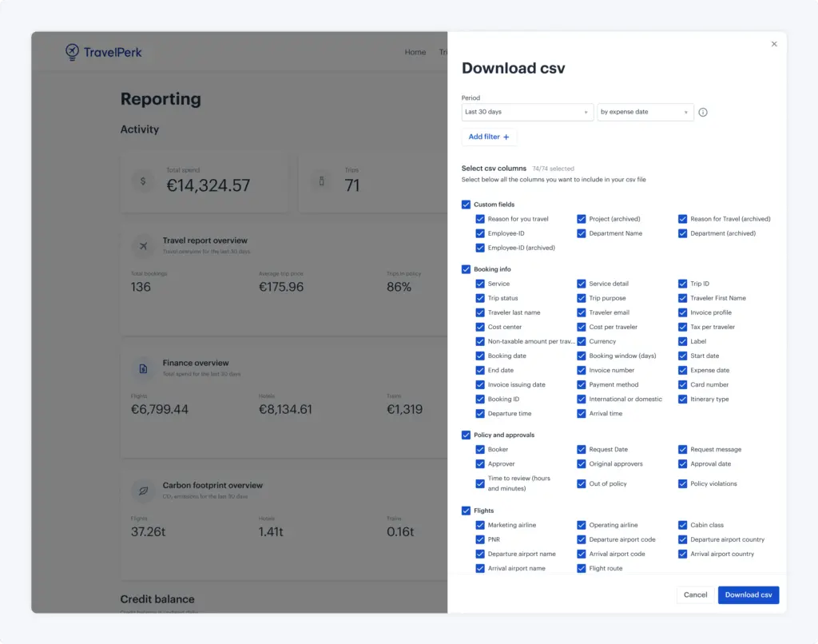Open the by expense date dropdown
The height and width of the screenshot is (644, 818).
tap(645, 112)
